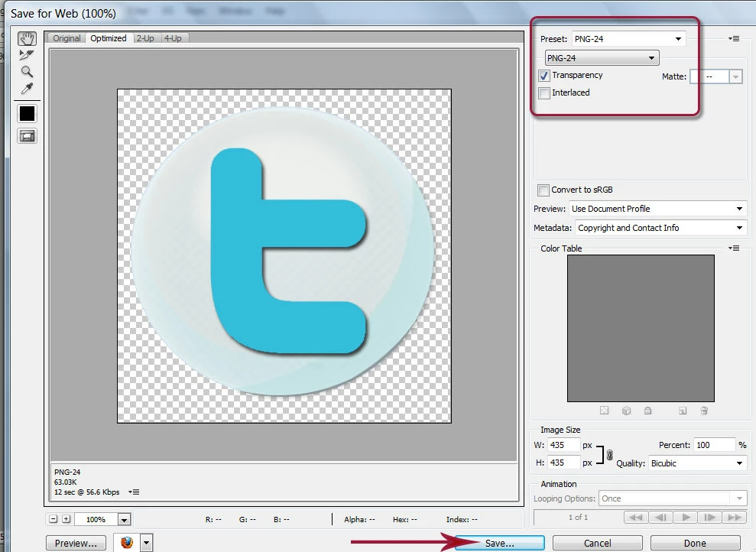The height and width of the screenshot is (552, 756).
Task: Uncheck the Transparency checkbox
Action: pyautogui.click(x=543, y=76)
